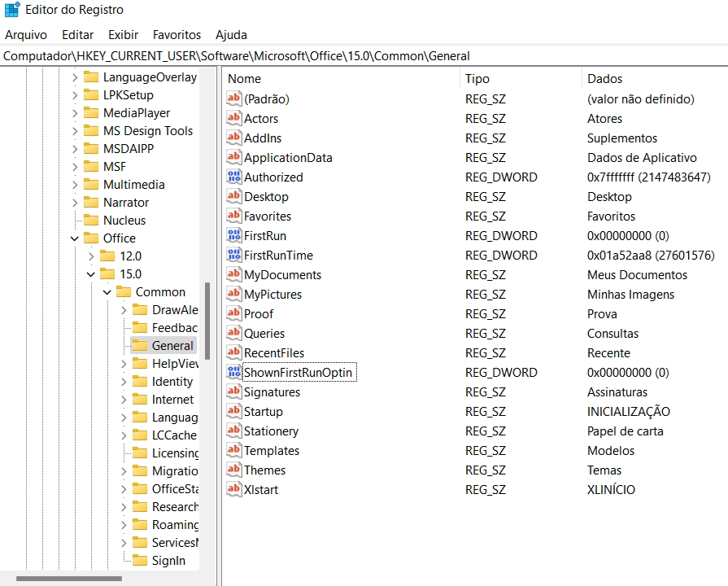Screen dimensions: 728x586
Task: Click the string icon beside Actors
Action: click(234, 118)
